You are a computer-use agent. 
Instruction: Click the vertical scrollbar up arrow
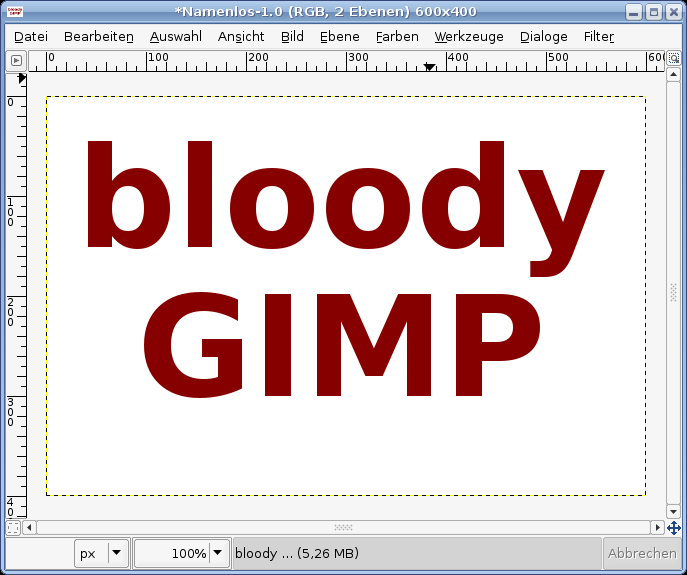pos(673,75)
